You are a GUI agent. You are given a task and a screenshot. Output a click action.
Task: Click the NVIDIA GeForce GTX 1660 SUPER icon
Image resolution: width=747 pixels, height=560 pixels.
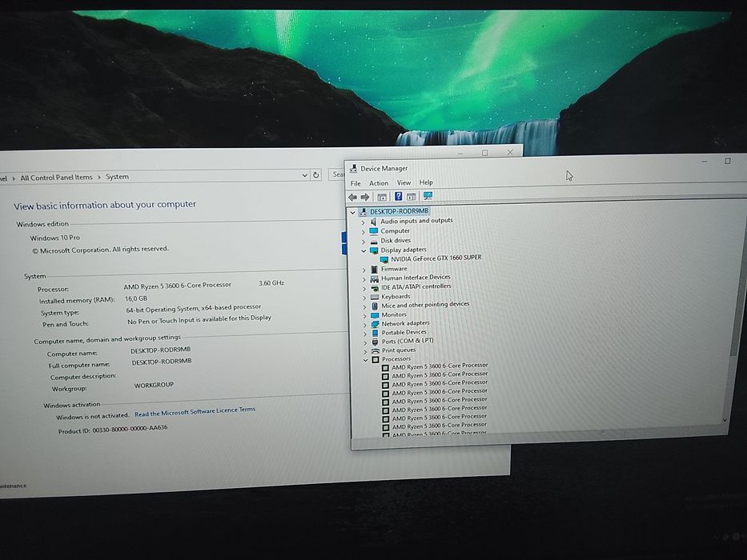(x=384, y=259)
